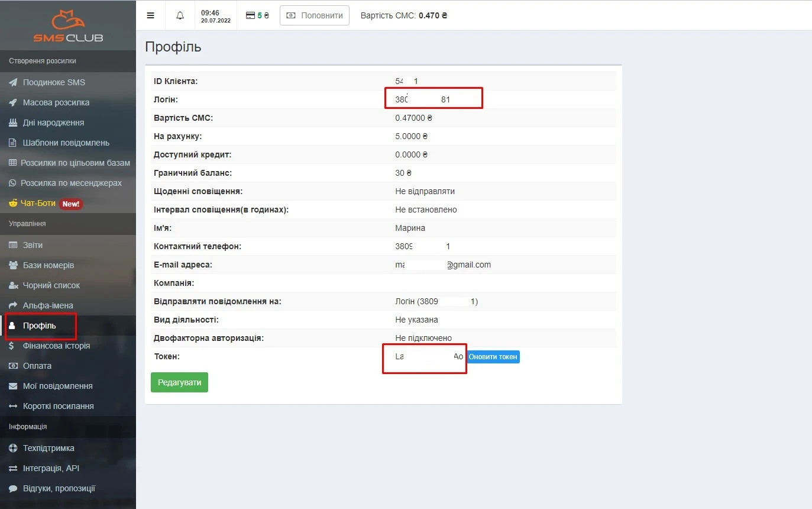Open Шаблони повідомлень menu item
The height and width of the screenshot is (509, 812).
tap(66, 143)
